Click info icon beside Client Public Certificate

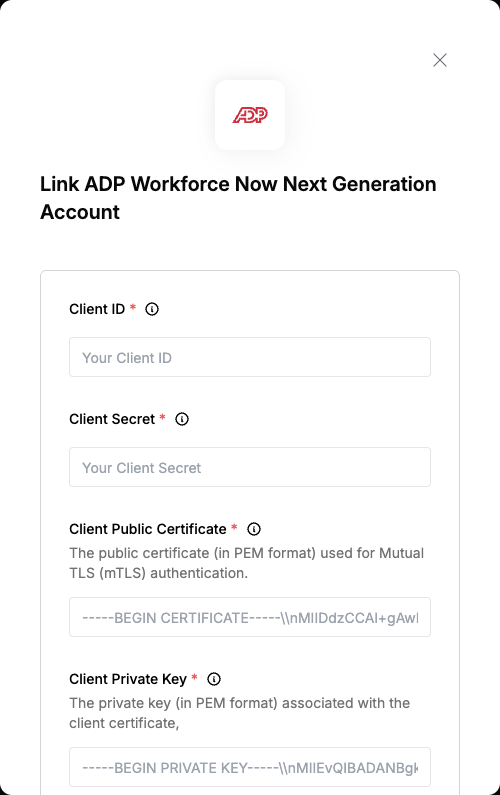pyautogui.click(x=254, y=529)
